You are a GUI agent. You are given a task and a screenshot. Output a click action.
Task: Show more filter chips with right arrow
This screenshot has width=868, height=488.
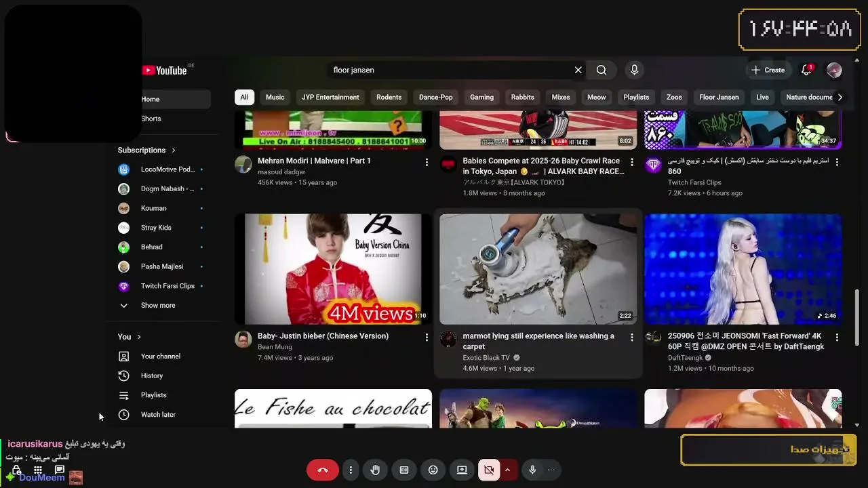pos(840,98)
